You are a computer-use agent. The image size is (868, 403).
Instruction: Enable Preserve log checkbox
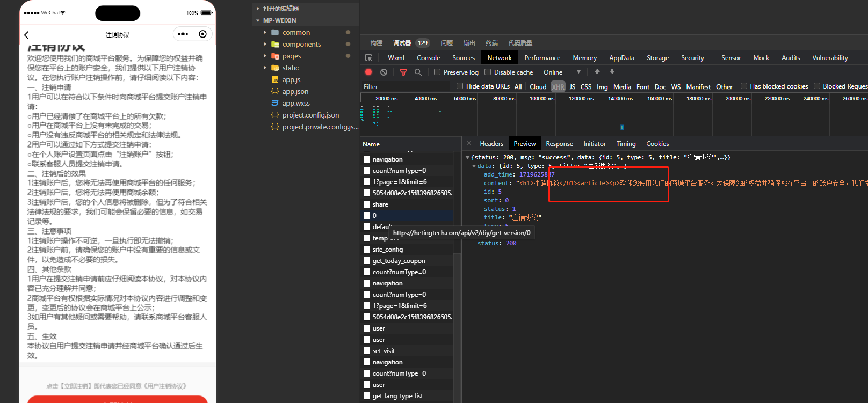click(x=437, y=72)
